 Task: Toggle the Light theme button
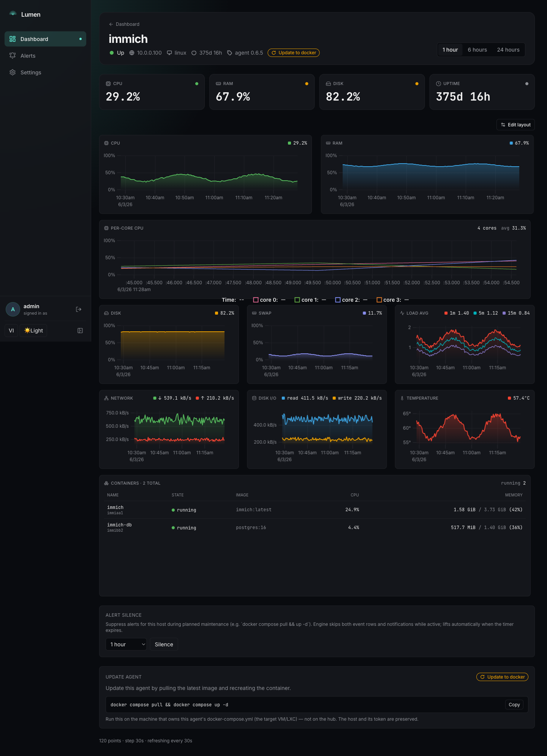point(33,331)
